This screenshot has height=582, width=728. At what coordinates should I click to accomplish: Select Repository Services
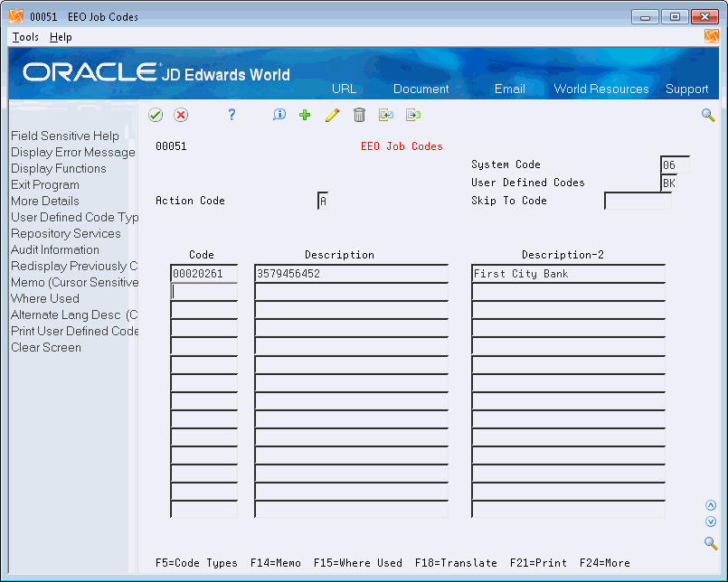tap(65, 233)
